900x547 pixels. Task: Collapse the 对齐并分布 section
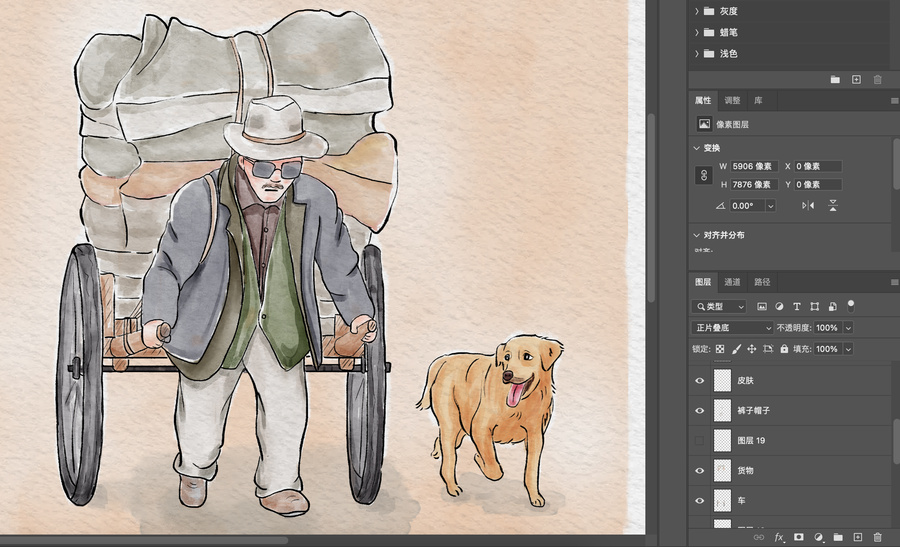pyautogui.click(x=696, y=235)
